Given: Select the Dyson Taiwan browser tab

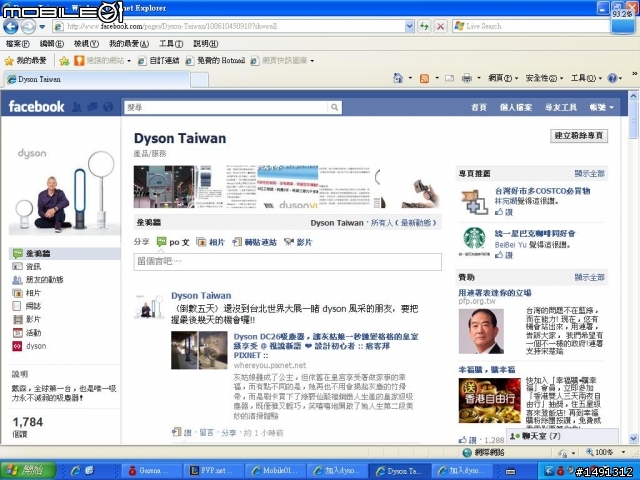Looking at the screenshot, I should pyautogui.click(x=97, y=79).
